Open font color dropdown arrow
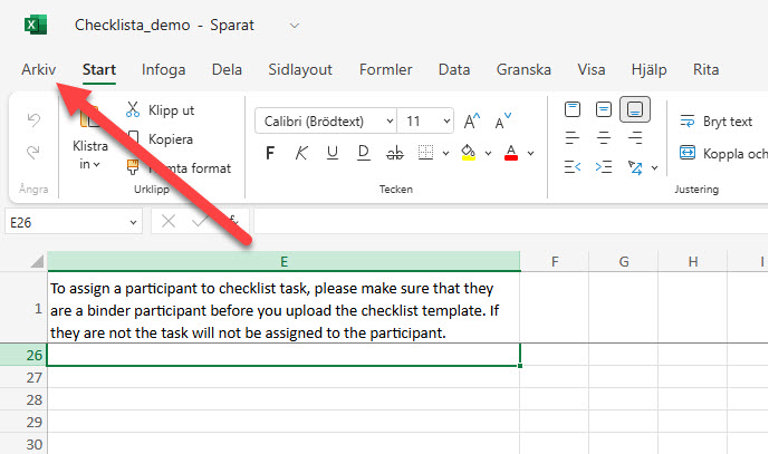768x454 pixels. (x=530, y=153)
